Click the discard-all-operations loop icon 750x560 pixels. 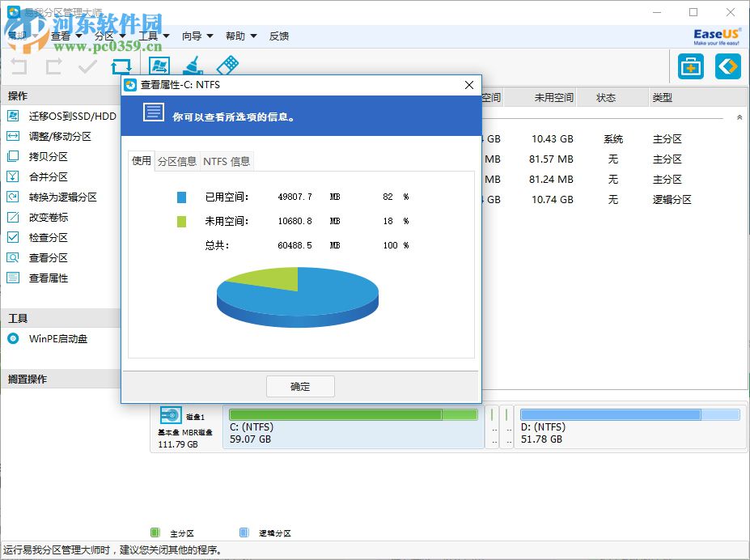click(x=121, y=66)
